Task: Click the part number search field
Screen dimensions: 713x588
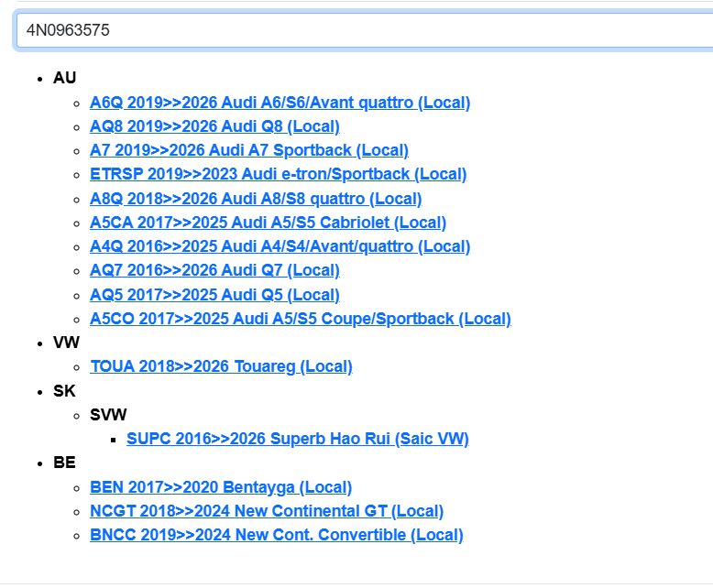Action: [367, 30]
